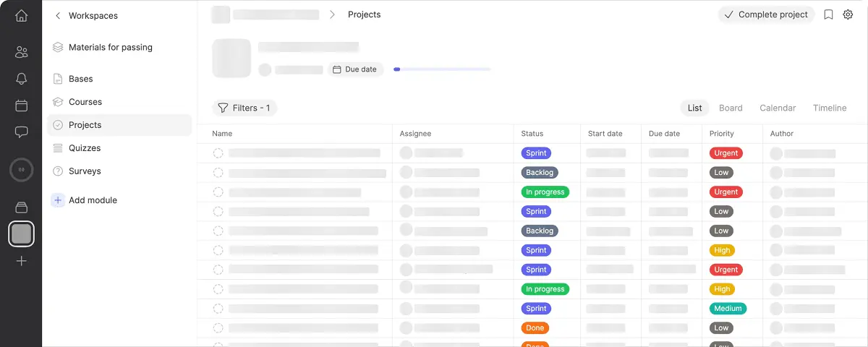Tick circle of In progress task with High priority
The height and width of the screenshot is (347, 868).
click(x=218, y=289)
